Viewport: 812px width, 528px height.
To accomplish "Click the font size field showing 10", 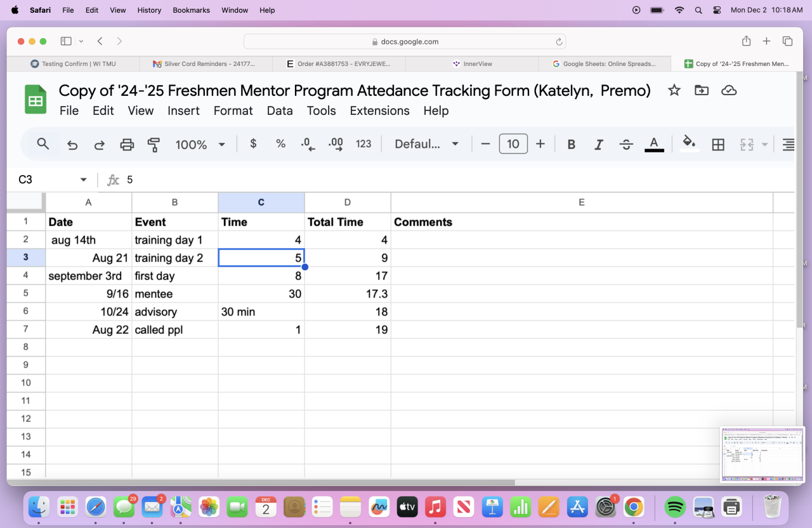I will click(x=513, y=144).
